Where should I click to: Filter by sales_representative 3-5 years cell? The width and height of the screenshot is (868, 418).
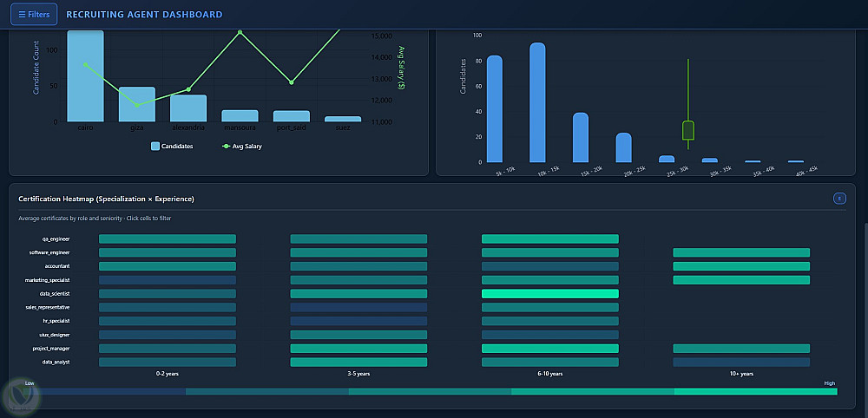coord(358,307)
